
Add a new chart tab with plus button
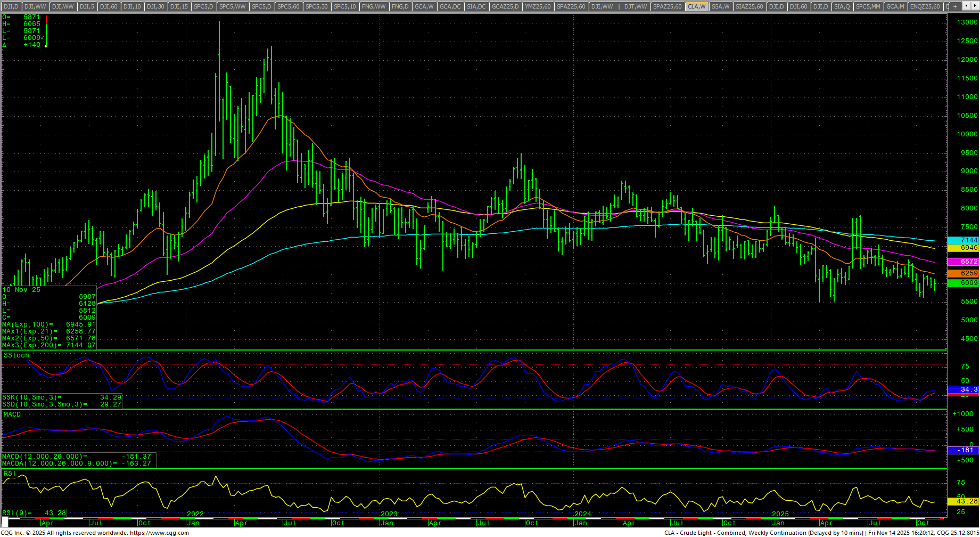955,6
